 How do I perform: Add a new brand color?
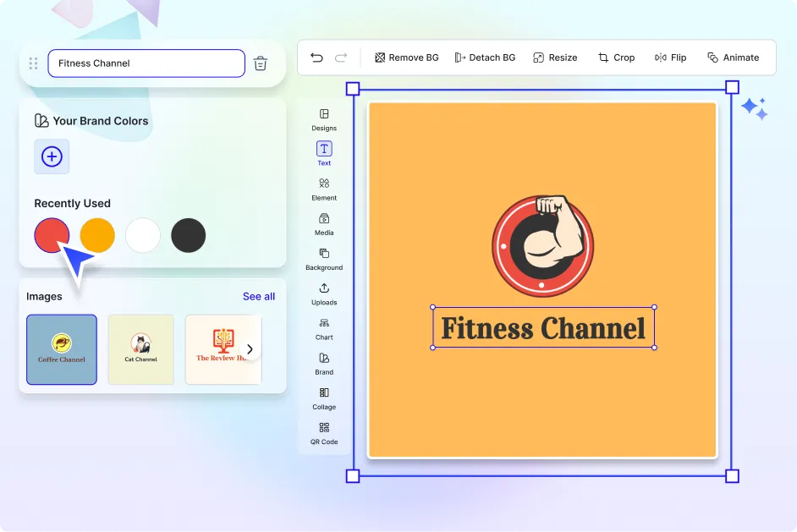point(52,156)
